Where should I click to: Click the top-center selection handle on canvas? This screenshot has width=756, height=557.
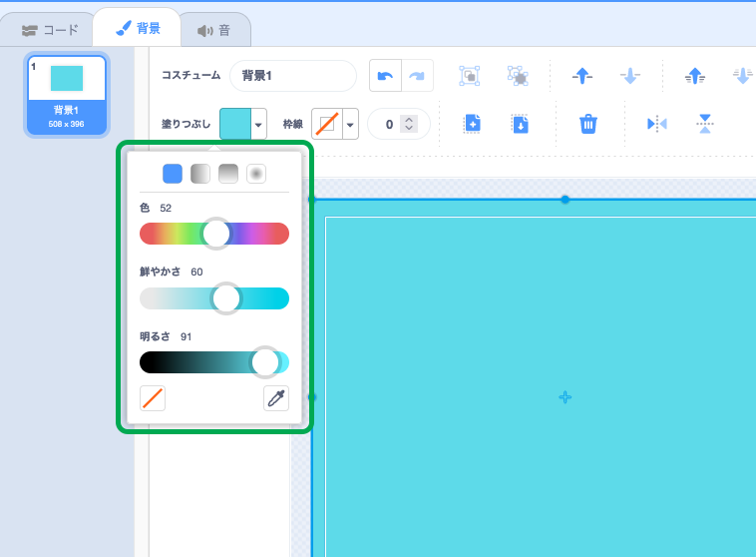(566, 200)
